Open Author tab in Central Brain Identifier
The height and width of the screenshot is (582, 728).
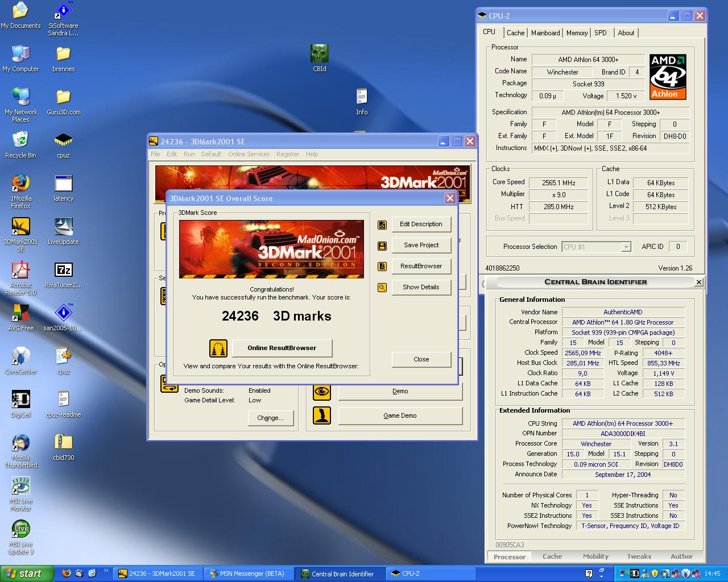coord(681,556)
